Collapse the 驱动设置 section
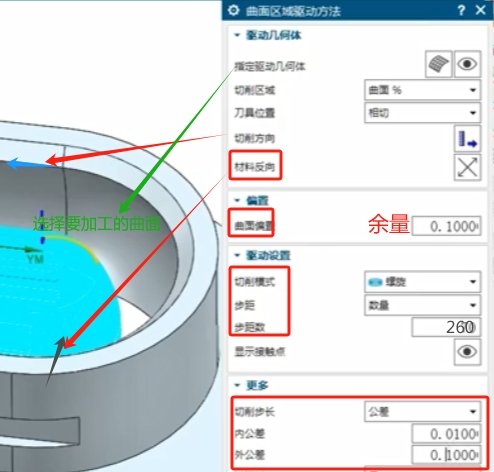494x472 pixels. pyautogui.click(x=237, y=255)
